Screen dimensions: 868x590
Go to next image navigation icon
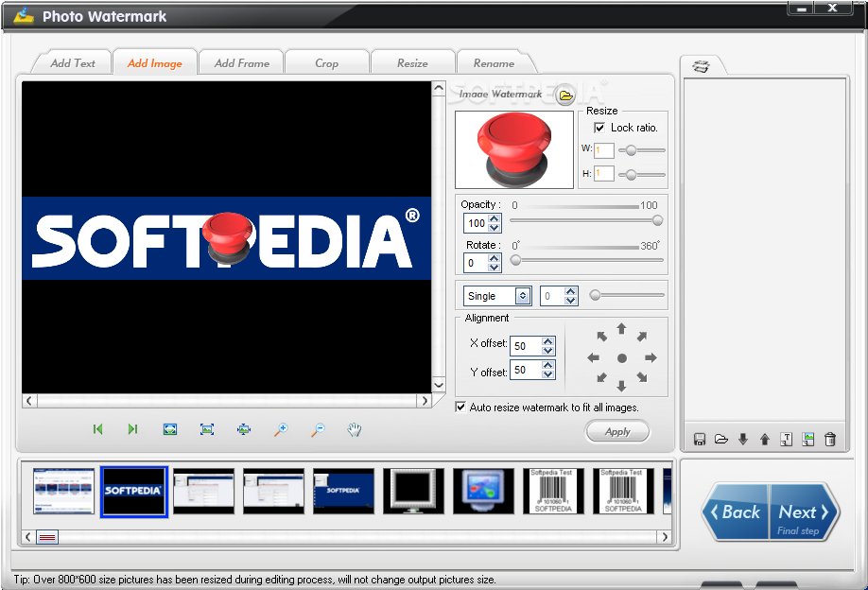coord(133,429)
